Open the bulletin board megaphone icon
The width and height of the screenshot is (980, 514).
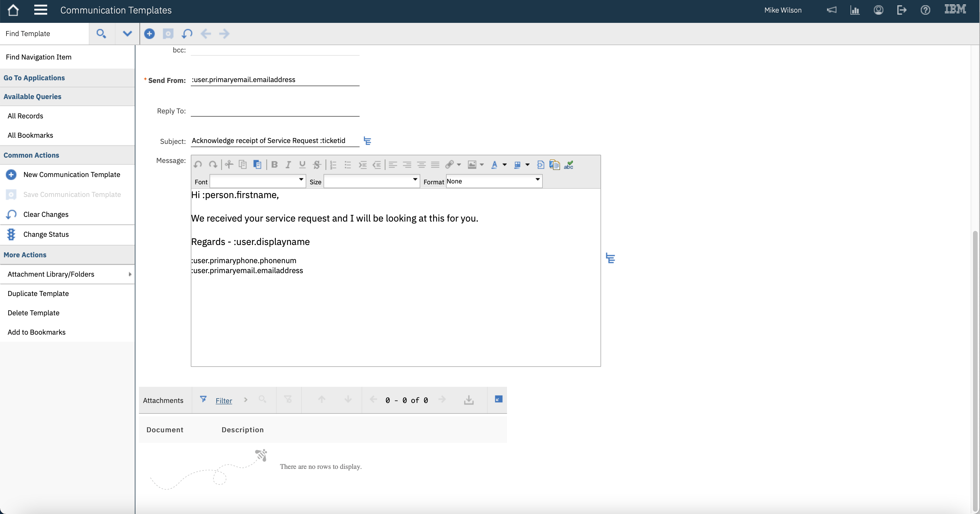click(831, 10)
